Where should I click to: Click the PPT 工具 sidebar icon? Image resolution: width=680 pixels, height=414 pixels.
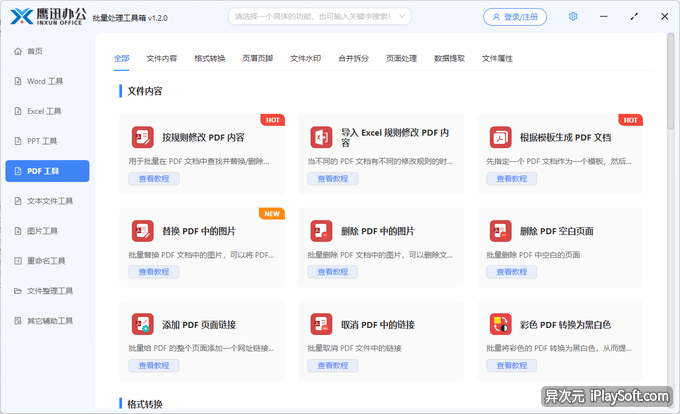coord(18,141)
